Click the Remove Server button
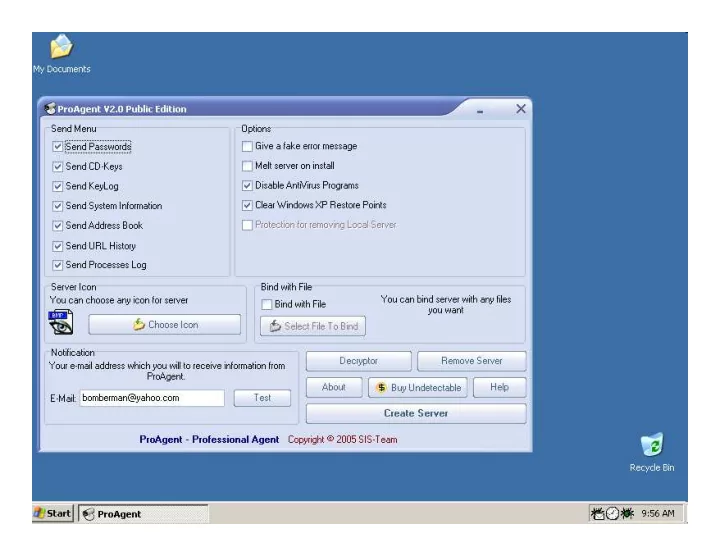The image size is (720, 557). click(x=472, y=361)
